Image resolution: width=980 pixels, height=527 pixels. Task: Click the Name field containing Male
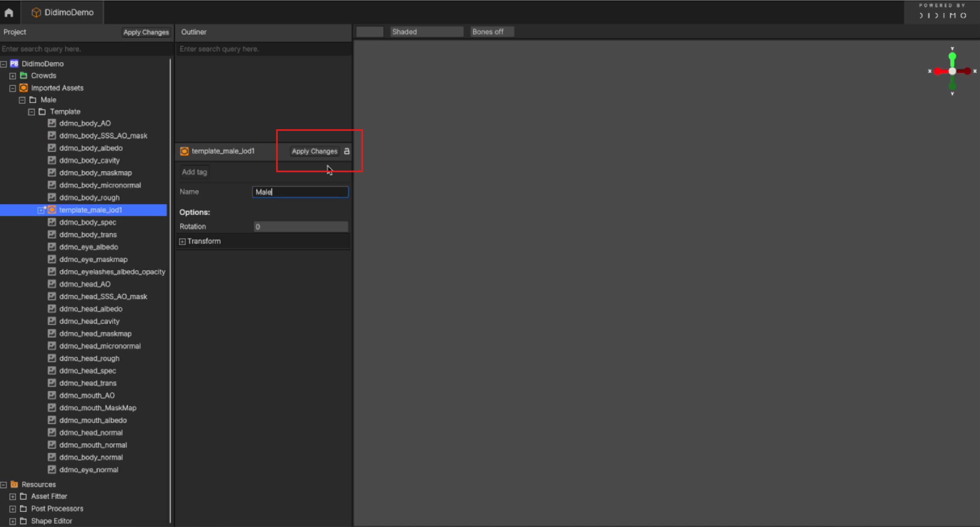click(x=300, y=192)
